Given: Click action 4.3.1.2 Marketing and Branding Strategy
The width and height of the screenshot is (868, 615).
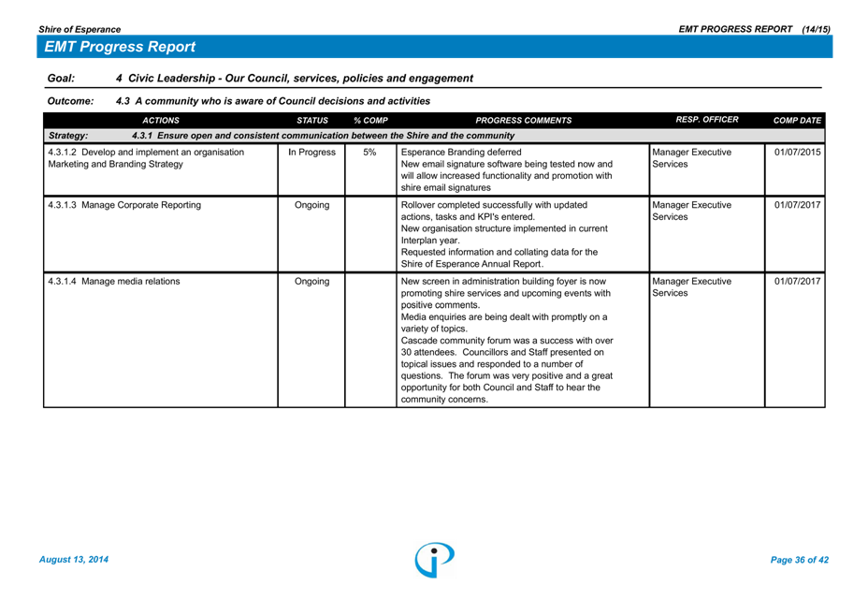Looking at the screenshot, I should coord(146,158).
